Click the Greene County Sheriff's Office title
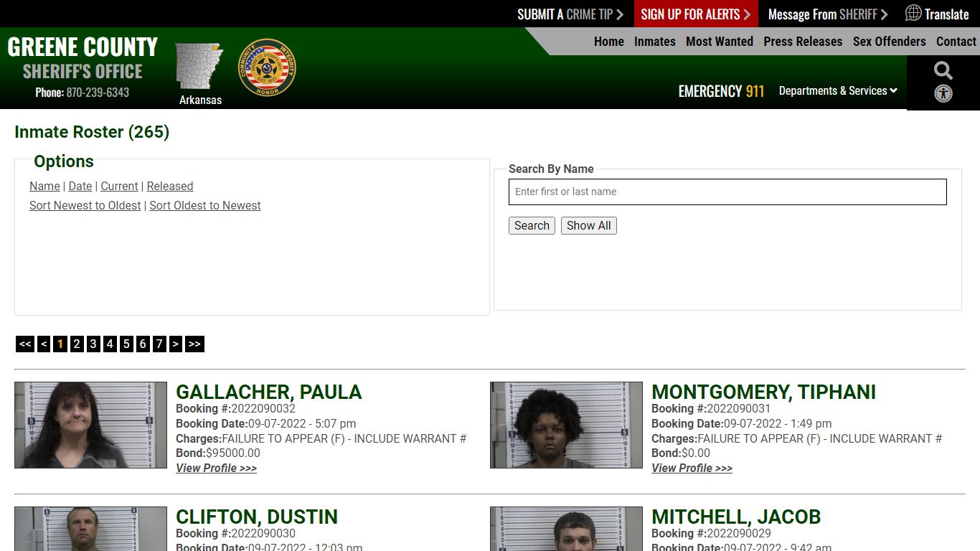This screenshot has width=980, height=551. [x=83, y=59]
